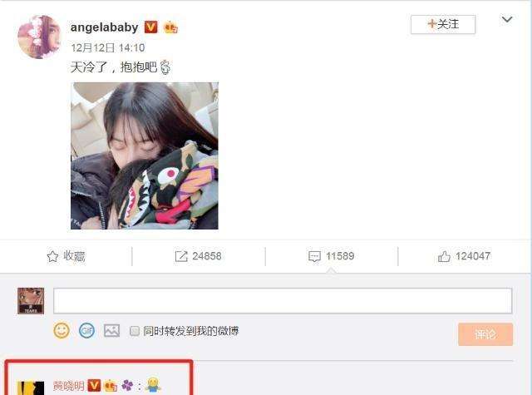Follow angelababy with the +关注 button
Screen dimensions: 532x395
pyautogui.click(x=443, y=24)
